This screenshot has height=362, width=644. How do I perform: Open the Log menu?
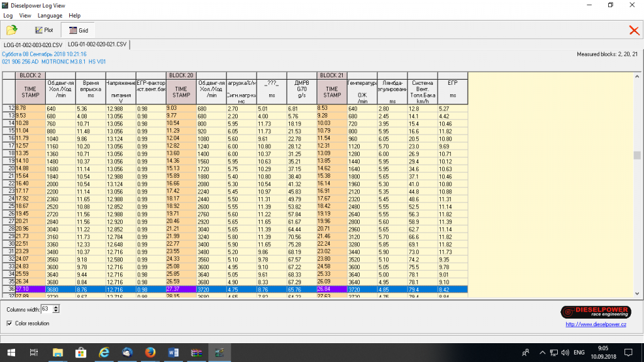[8, 15]
